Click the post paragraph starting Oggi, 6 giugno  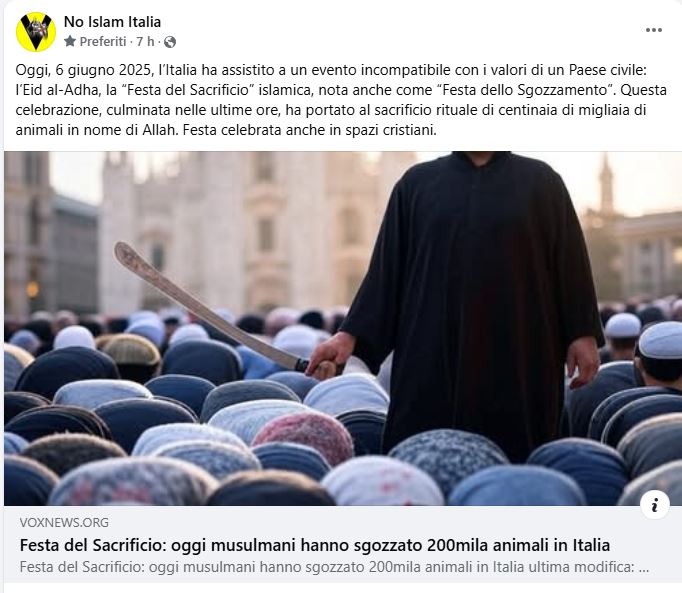pyautogui.click(x=341, y=100)
